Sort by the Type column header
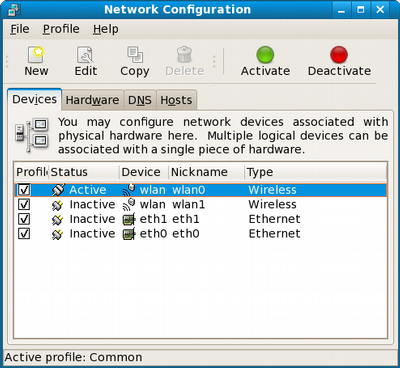The width and height of the screenshot is (400, 368). click(316, 172)
